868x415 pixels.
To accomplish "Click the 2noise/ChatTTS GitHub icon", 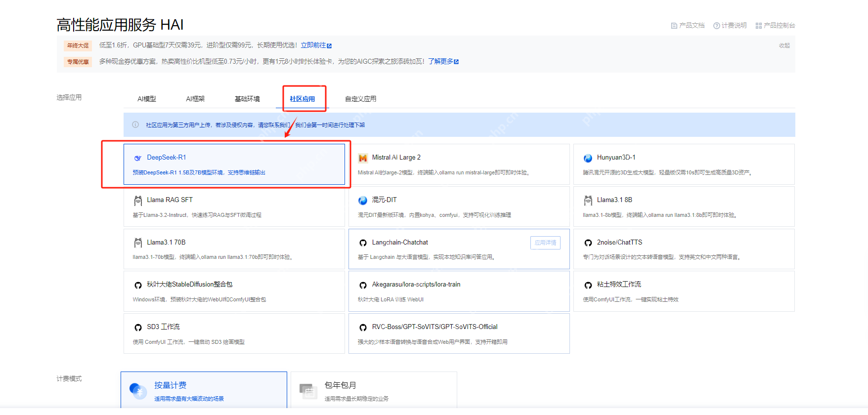I will [x=588, y=243].
